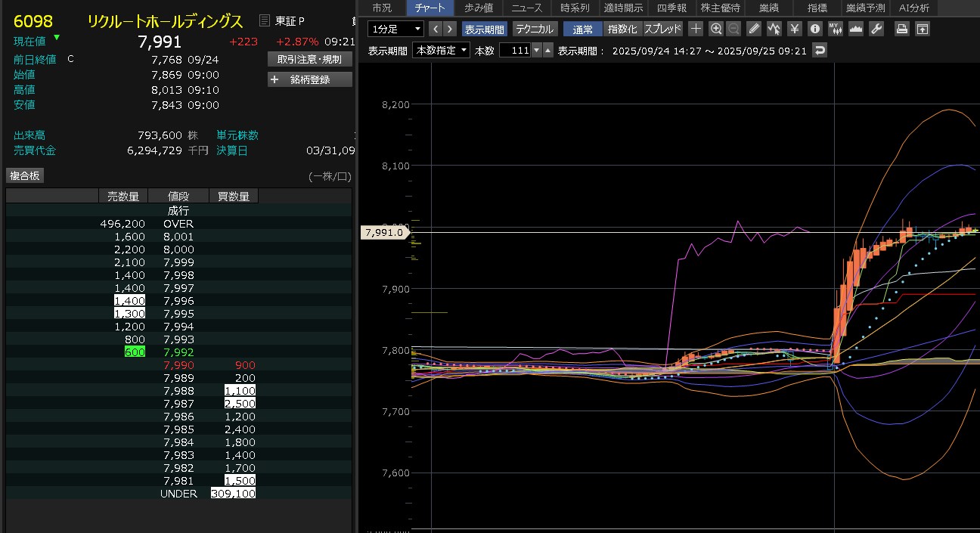Enable スプレッド chart mode
This screenshot has width=980, height=533.
click(x=662, y=29)
